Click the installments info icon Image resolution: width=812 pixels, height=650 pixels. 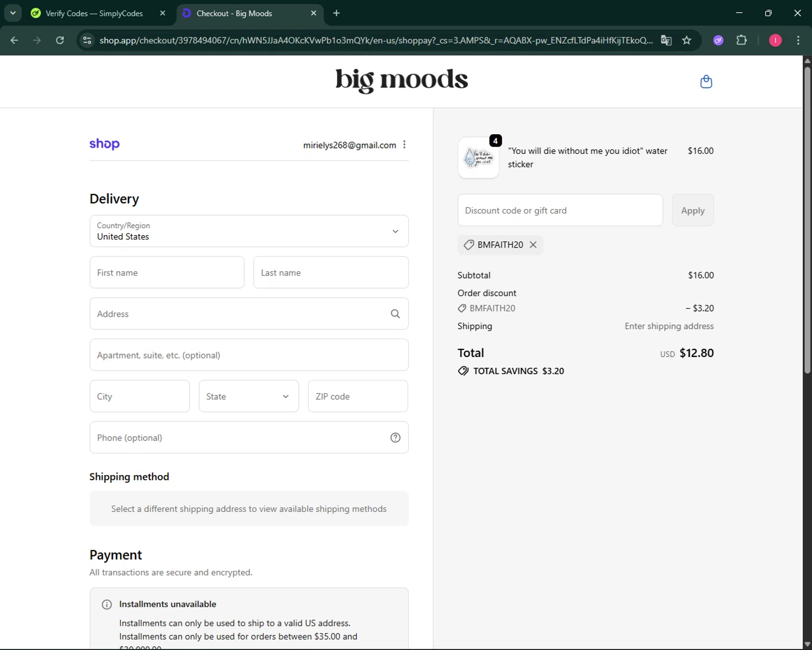point(107,604)
